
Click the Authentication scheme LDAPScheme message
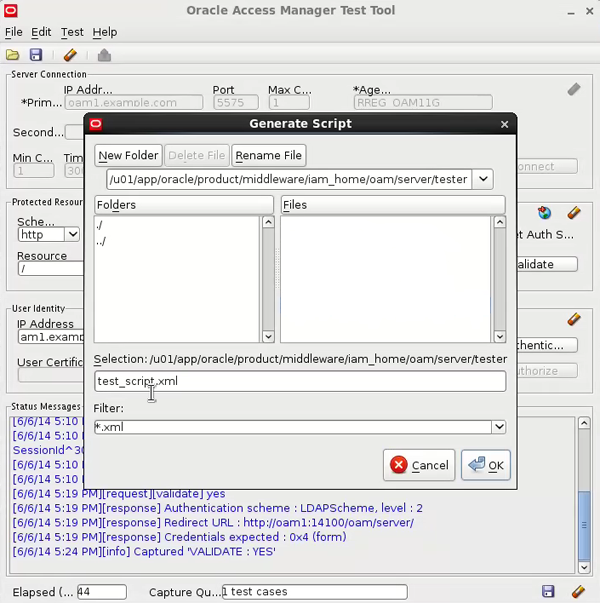click(218, 508)
